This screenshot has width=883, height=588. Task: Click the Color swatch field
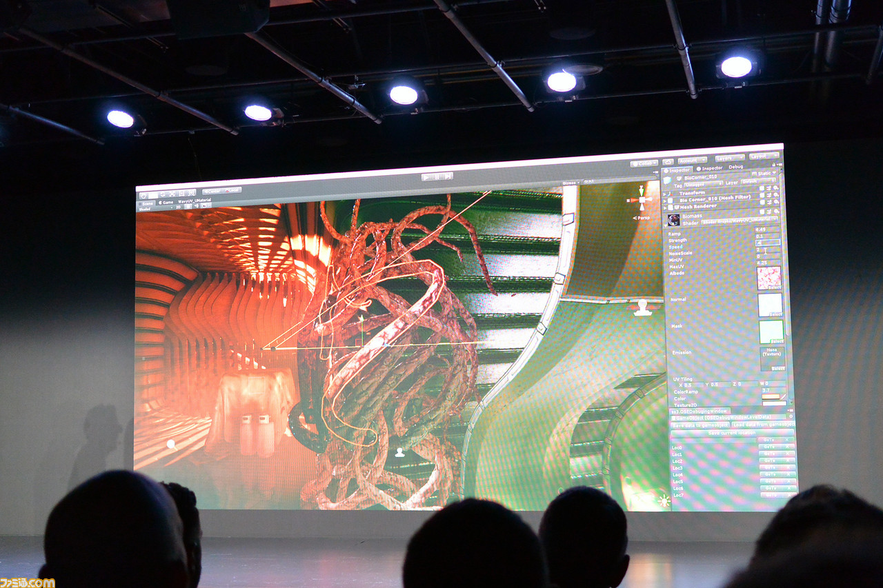coord(771,396)
